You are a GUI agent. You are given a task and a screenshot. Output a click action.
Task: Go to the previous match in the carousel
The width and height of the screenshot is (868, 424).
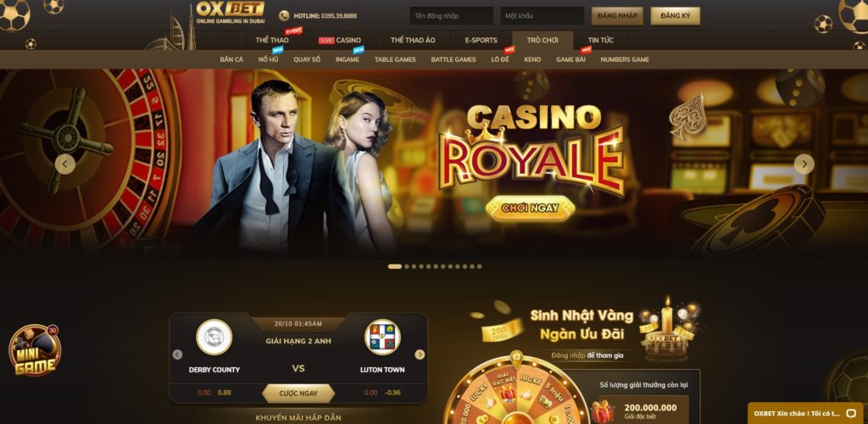177,354
